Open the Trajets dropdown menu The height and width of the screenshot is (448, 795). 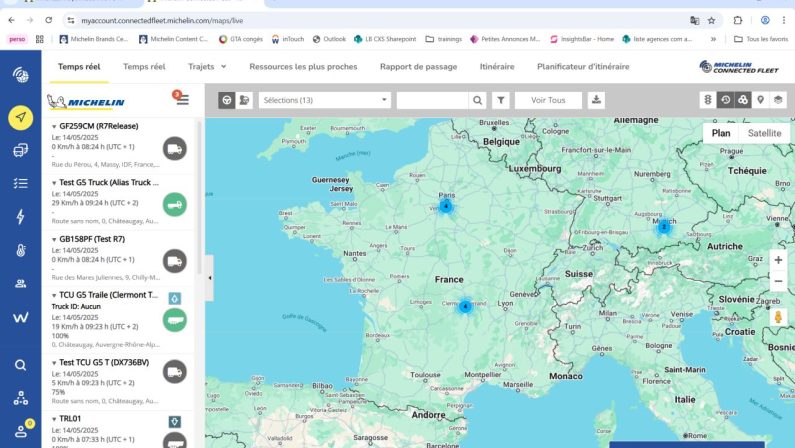[x=207, y=66]
